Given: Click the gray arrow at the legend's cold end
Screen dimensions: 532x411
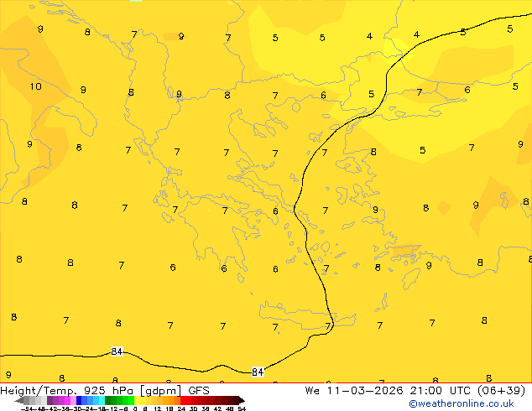Looking at the screenshot, I should [x=19, y=401].
